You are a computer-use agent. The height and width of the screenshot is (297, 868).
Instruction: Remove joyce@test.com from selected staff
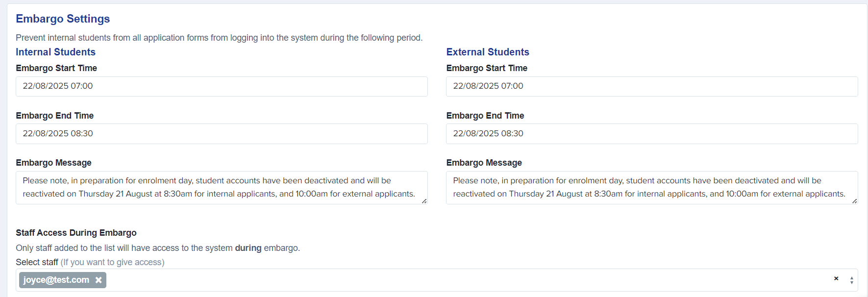[x=99, y=280]
